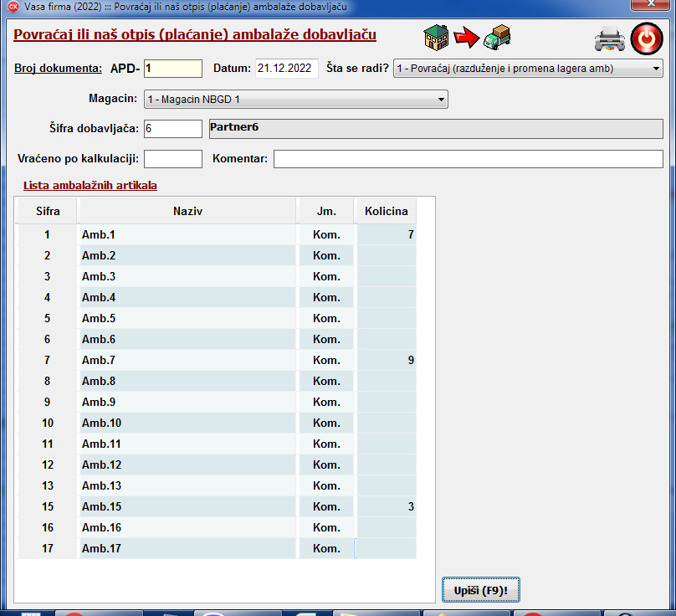Click the Amb.5 name cell
676x616 pixels.
click(187, 318)
